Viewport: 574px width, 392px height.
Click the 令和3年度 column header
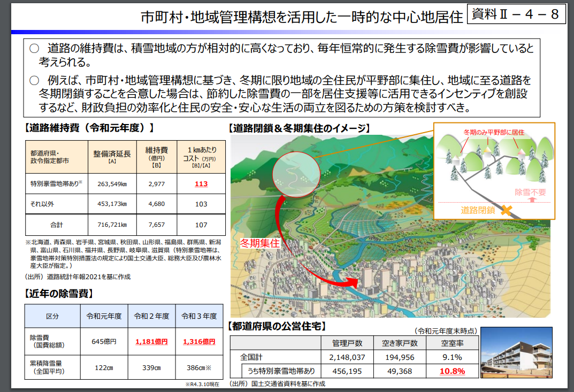(199, 316)
